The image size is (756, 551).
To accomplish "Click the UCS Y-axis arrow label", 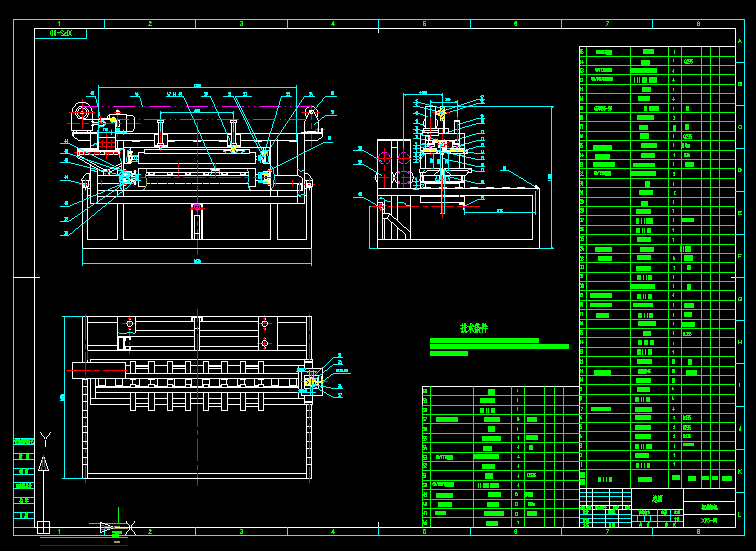I will tap(45, 439).
